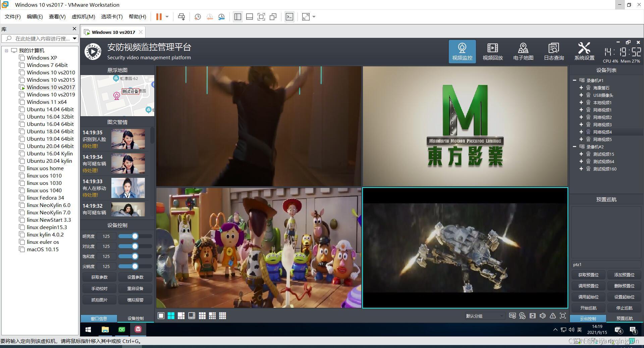Click the 抓拍图片 snapshot button

[99, 300]
